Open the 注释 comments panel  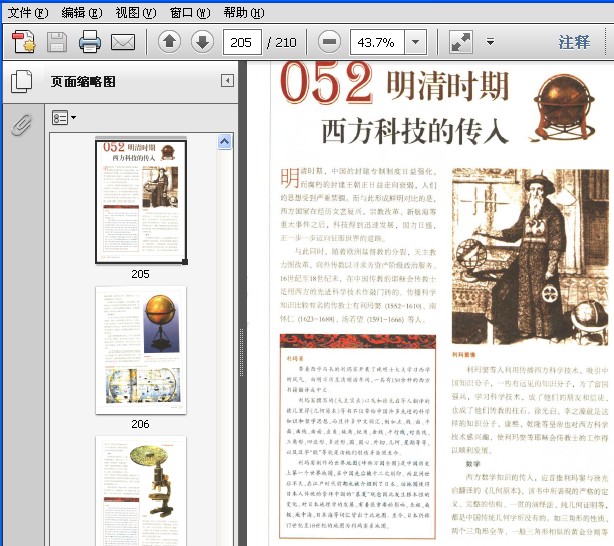pos(574,42)
